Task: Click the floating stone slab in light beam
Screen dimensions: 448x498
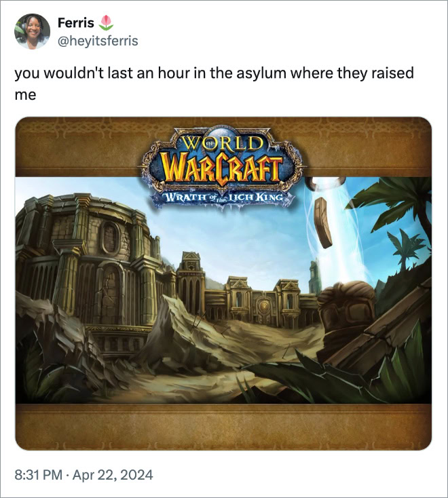Action: click(x=323, y=223)
